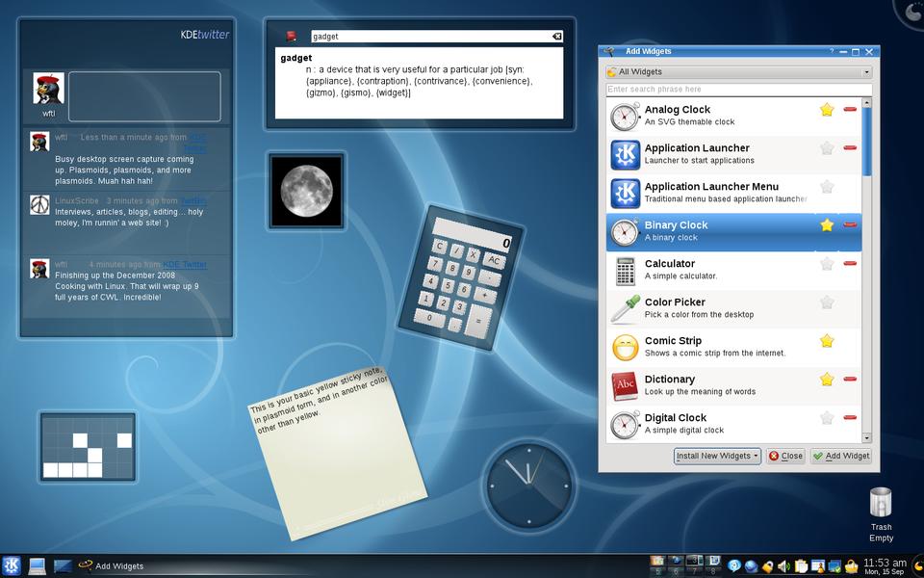Image resolution: width=924 pixels, height=578 pixels.
Task: Click the red Dictionary book icon
Action: [x=626, y=386]
